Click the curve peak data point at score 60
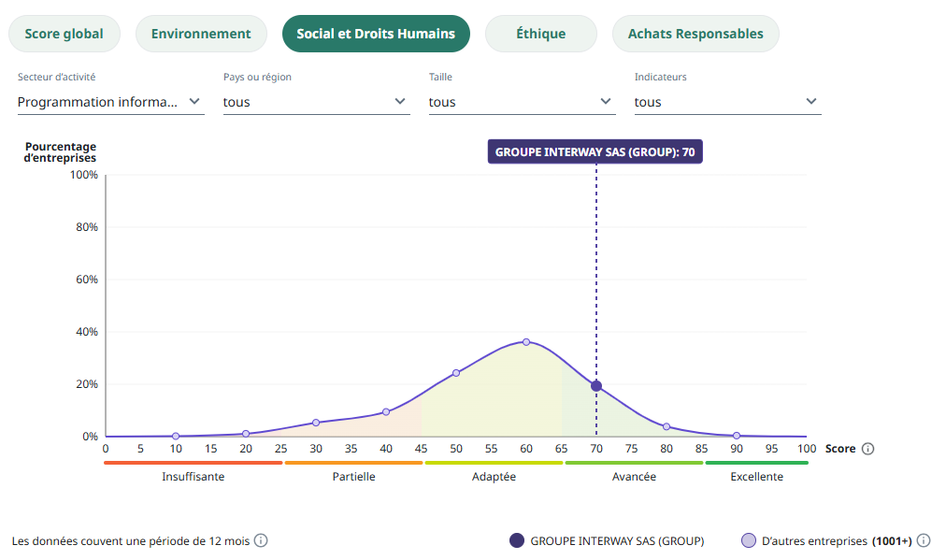The height and width of the screenshot is (560, 946). (x=526, y=342)
